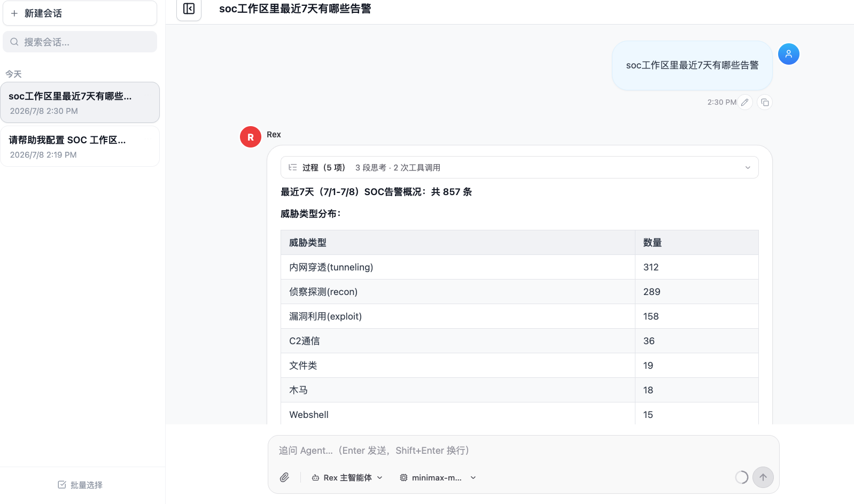This screenshot has height=504, width=854.
Task: Click the chip icon beside minimax model
Action: click(403, 478)
